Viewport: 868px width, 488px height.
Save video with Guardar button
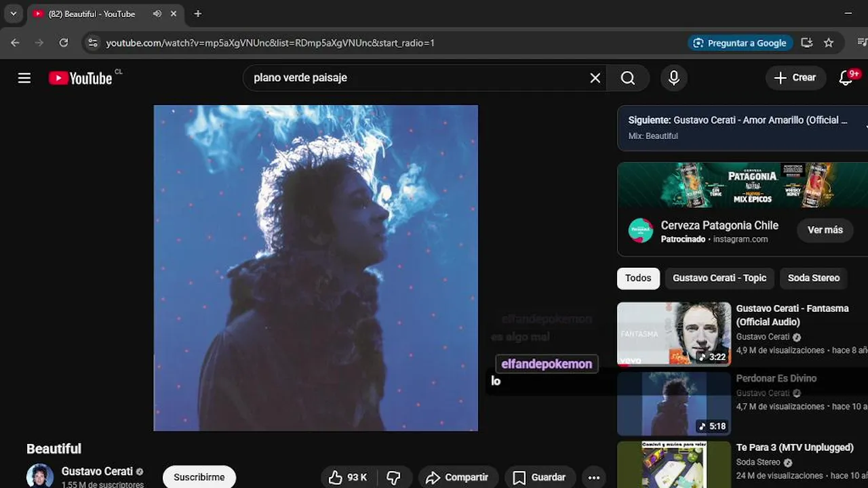(540, 477)
